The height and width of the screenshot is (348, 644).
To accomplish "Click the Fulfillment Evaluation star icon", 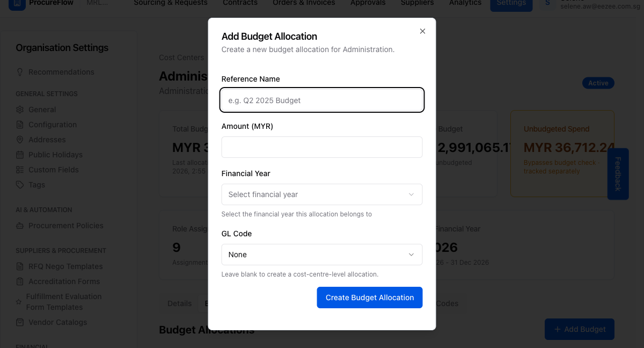I will coord(19,302).
